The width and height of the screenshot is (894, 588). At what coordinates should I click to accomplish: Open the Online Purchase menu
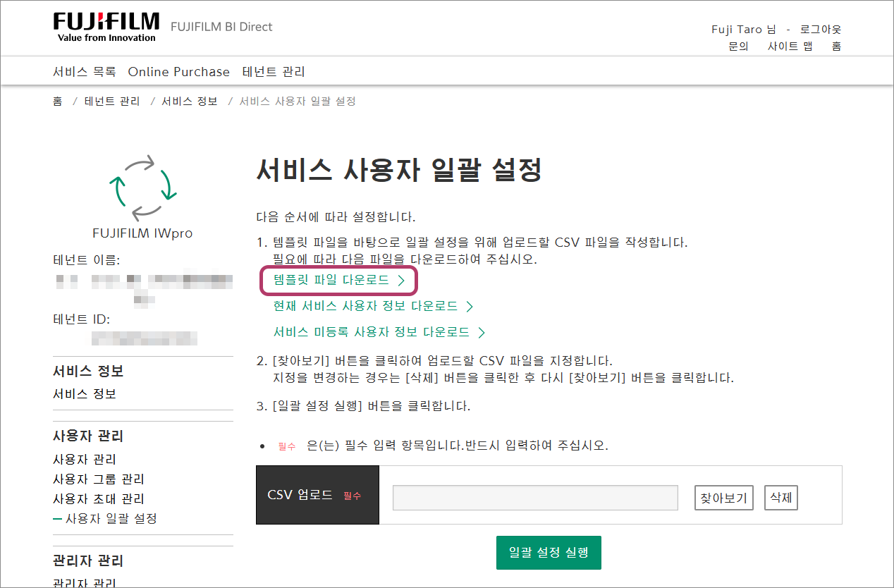tap(179, 72)
